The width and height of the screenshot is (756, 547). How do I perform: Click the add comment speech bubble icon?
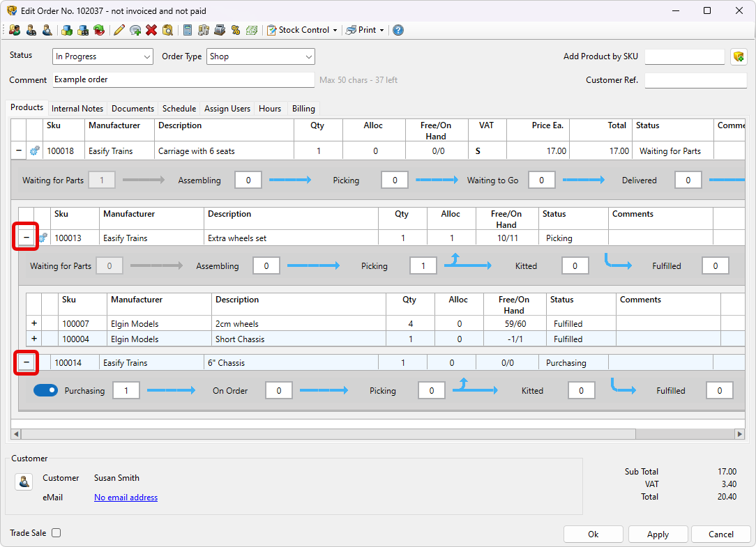pyautogui.click(x=135, y=30)
